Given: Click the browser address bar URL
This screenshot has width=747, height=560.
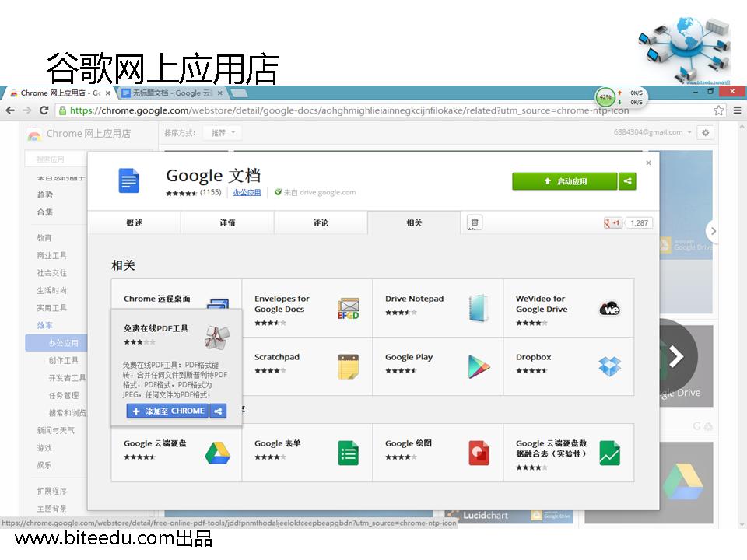Looking at the screenshot, I should coord(349,110).
